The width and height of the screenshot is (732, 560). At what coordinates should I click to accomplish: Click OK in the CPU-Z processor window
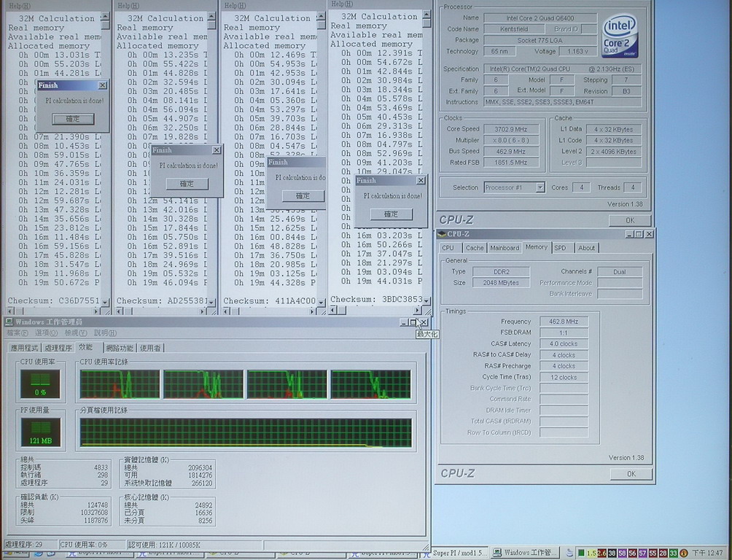630,220
